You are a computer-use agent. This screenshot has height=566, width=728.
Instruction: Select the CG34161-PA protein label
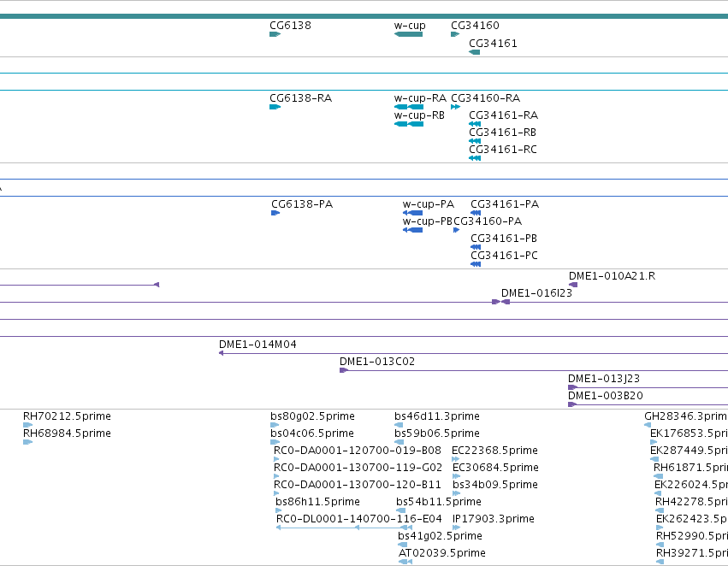pyautogui.click(x=505, y=204)
